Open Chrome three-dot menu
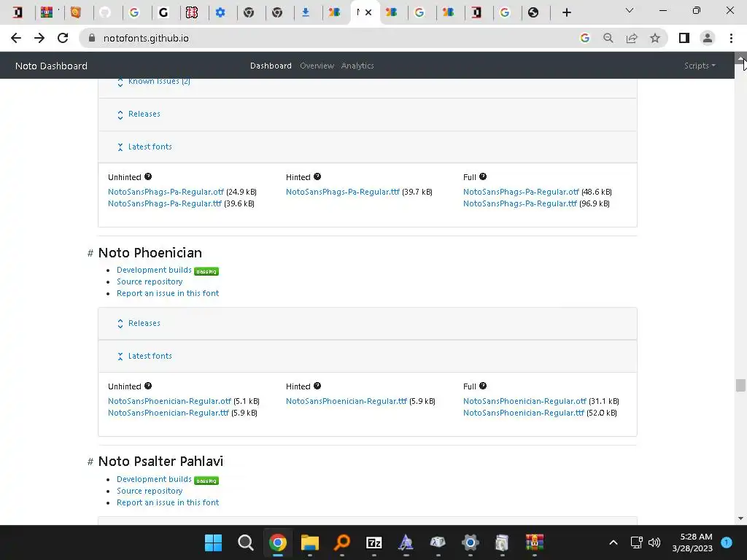The height and width of the screenshot is (560, 747). point(731,38)
